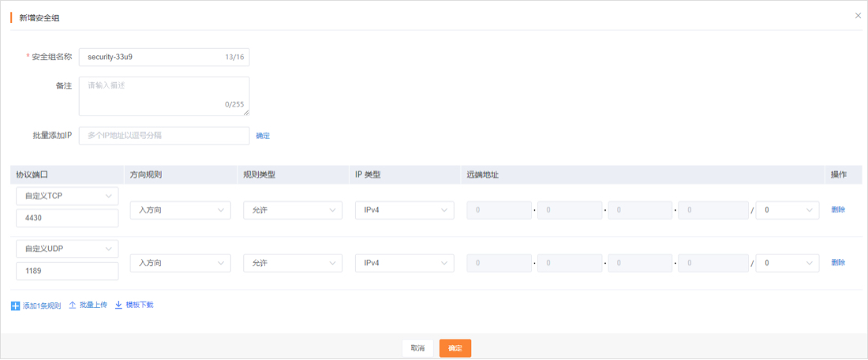Click the template download icon
868x360 pixels.
click(118, 305)
